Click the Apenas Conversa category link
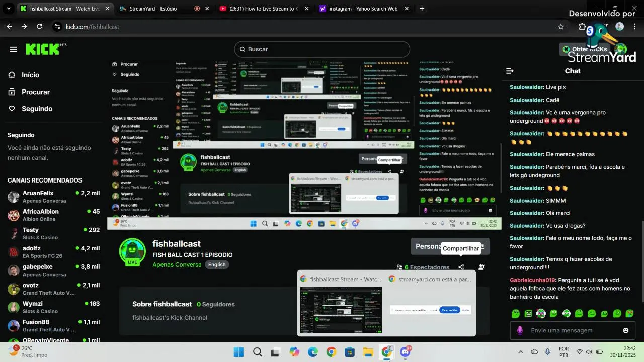The width and height of the screenshot is (644, 362). [177, 265]
